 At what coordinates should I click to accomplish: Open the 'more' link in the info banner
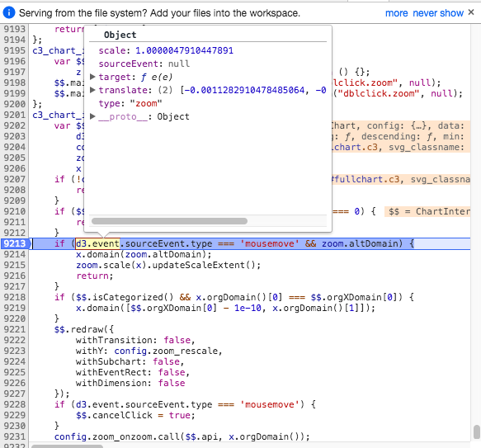tap(396, 13)
